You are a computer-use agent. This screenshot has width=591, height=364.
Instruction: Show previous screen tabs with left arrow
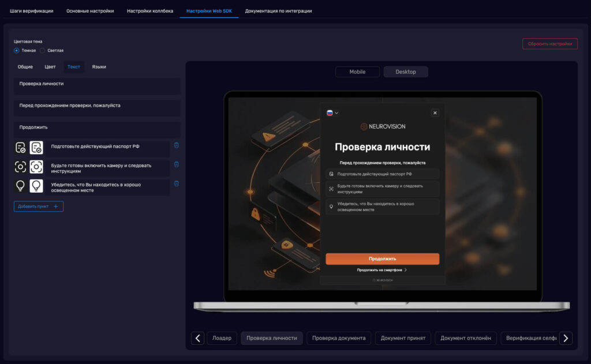click(197, 338)
